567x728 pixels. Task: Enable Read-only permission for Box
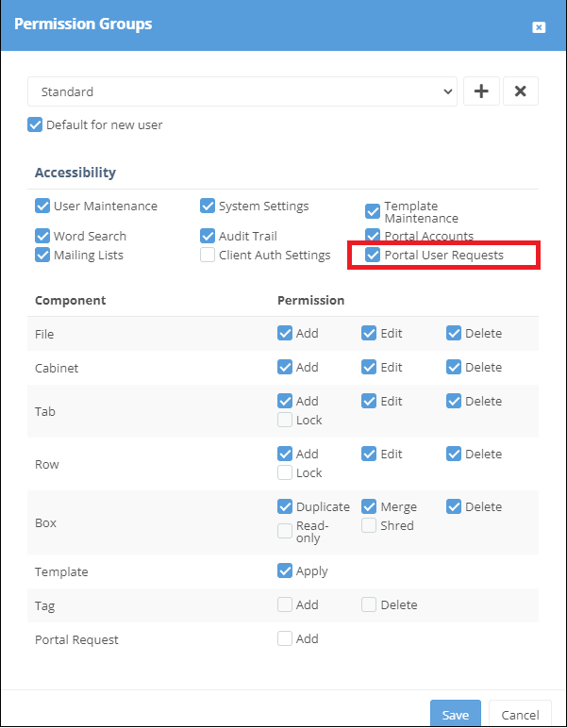point(285,531)
